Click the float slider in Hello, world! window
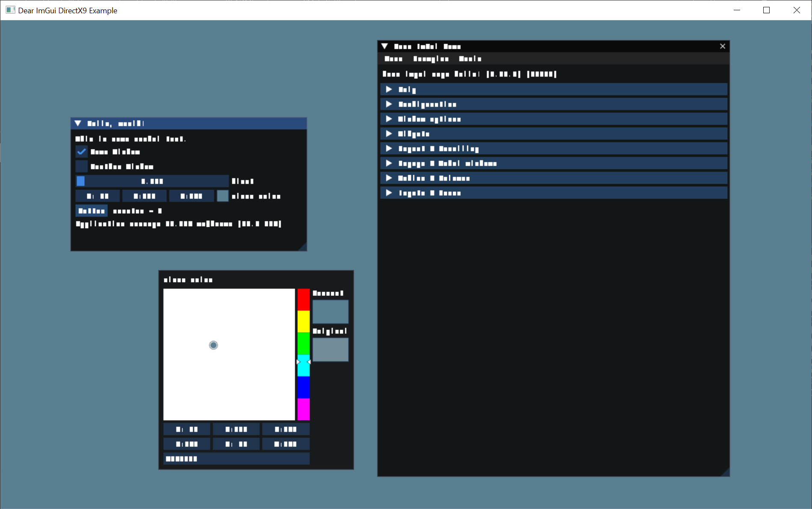The height and width of the screenshot is (509, 812). click(x=152, y=181)
